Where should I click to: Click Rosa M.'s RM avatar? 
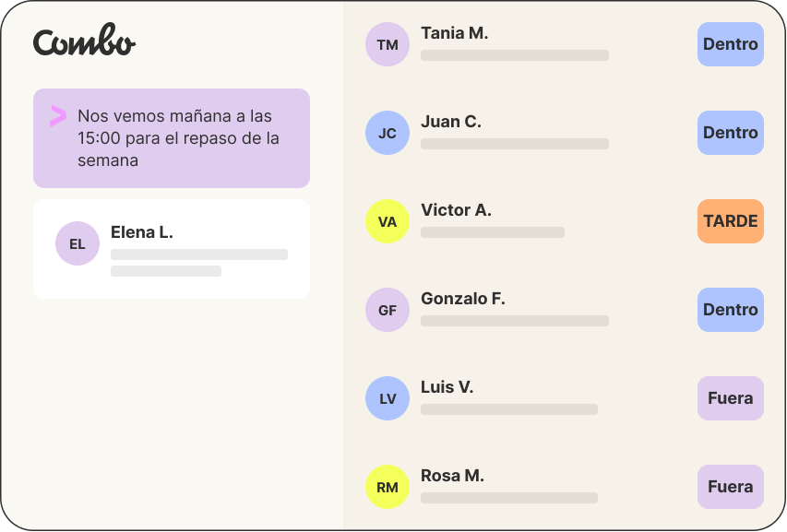pyautogui.click(x=388, y=487)
